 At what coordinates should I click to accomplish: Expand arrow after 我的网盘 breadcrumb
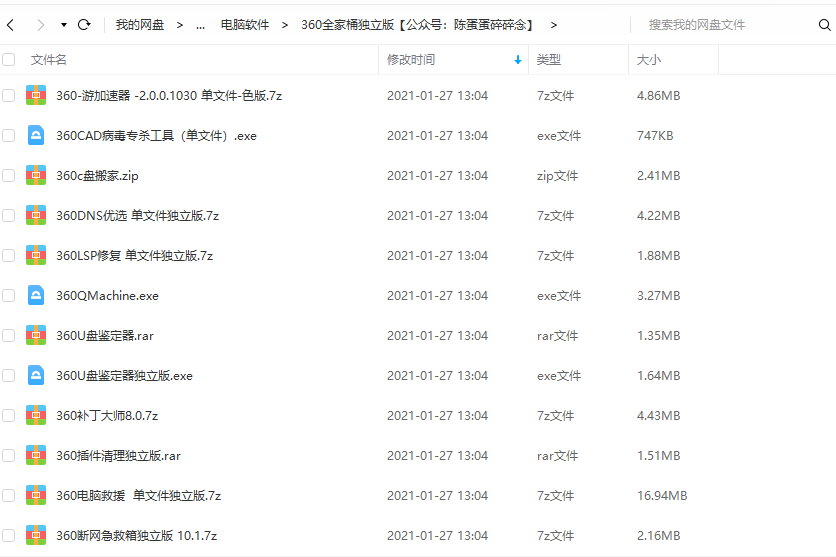point(180,25)
